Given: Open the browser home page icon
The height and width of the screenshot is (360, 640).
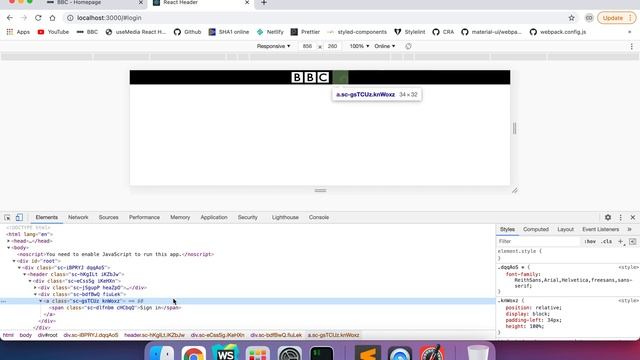Looking at the screenshot, I should (52, 18).
